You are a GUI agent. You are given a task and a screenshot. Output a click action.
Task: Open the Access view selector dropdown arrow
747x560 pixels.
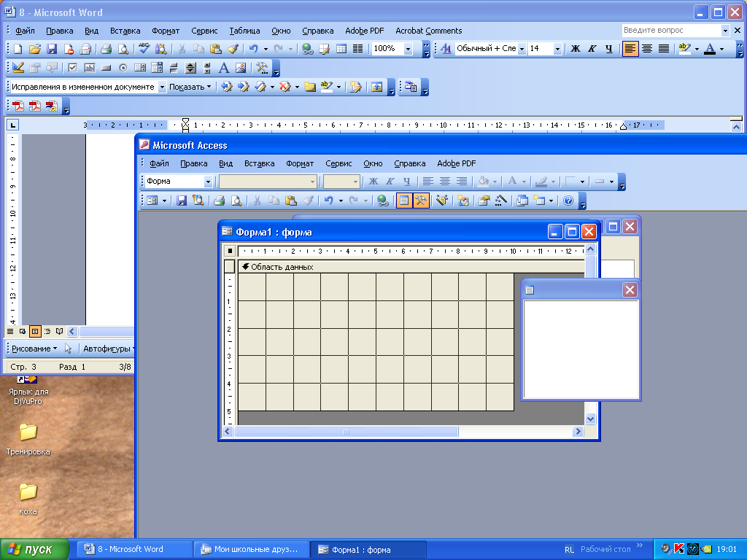tap(164, 201)
